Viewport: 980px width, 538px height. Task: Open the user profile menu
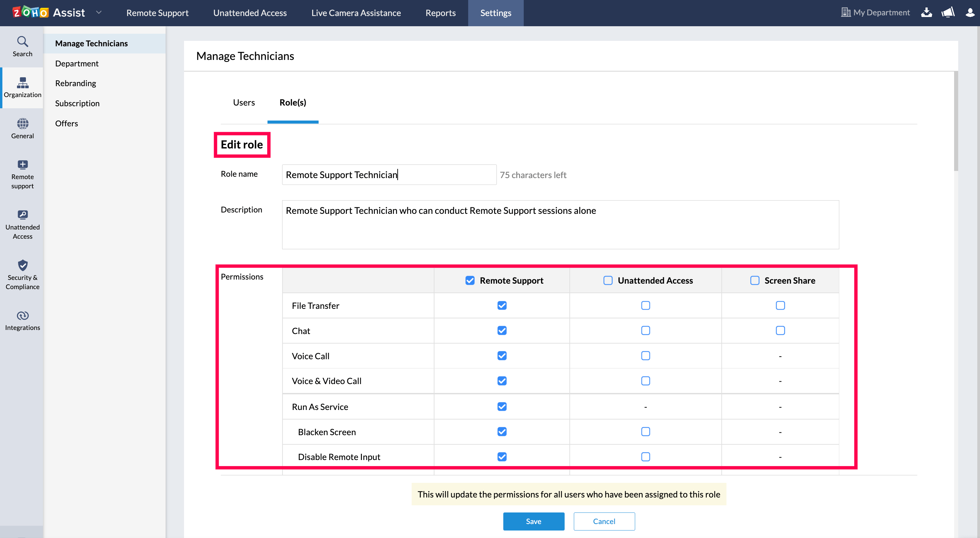pos(970,13)
